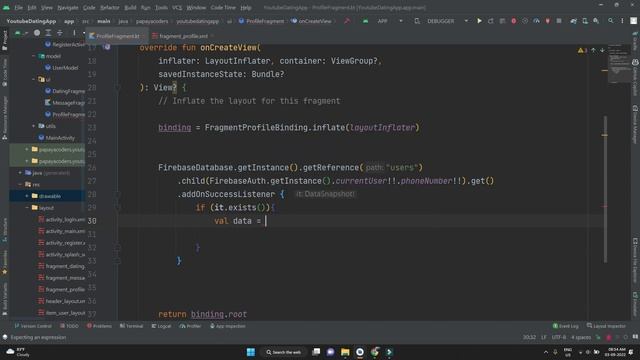
Task: Click the Build hammer icon
Action: click(347, 21)
